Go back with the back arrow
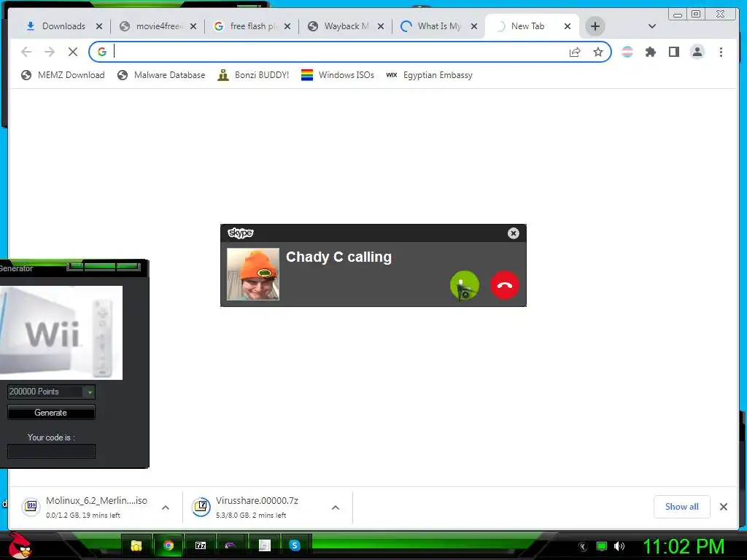This screenshot has height=560, width=747. tap(27, 52)
